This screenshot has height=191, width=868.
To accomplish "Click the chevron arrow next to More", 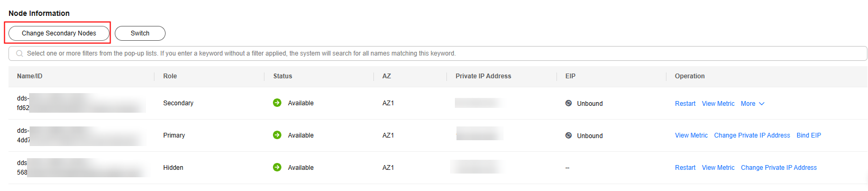I will [x=762, y=104].
